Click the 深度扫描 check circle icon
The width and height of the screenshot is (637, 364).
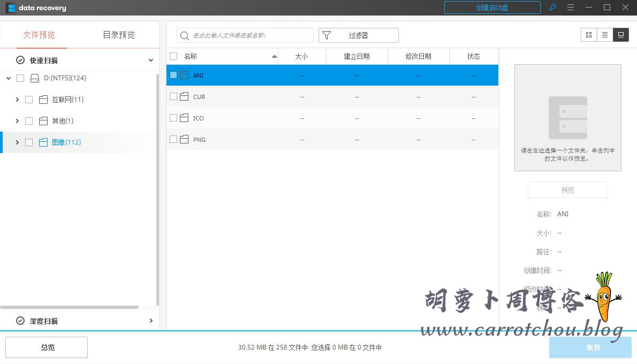point(20,321)
